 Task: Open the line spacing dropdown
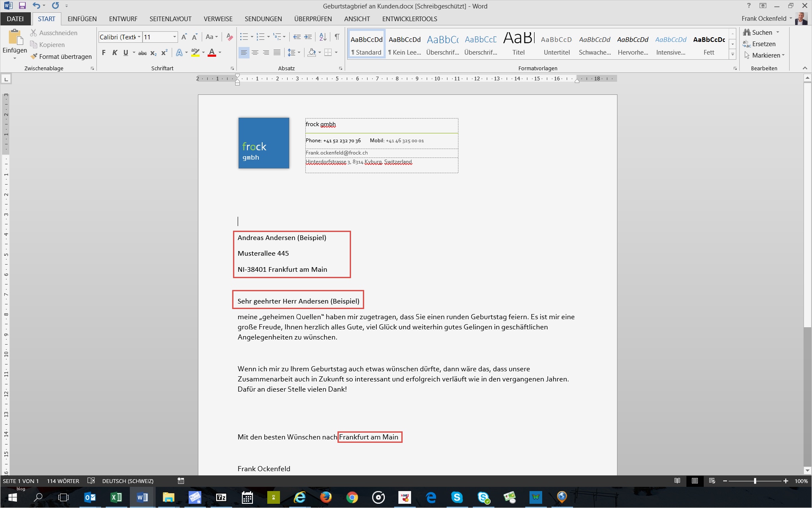tap(294, 52)
